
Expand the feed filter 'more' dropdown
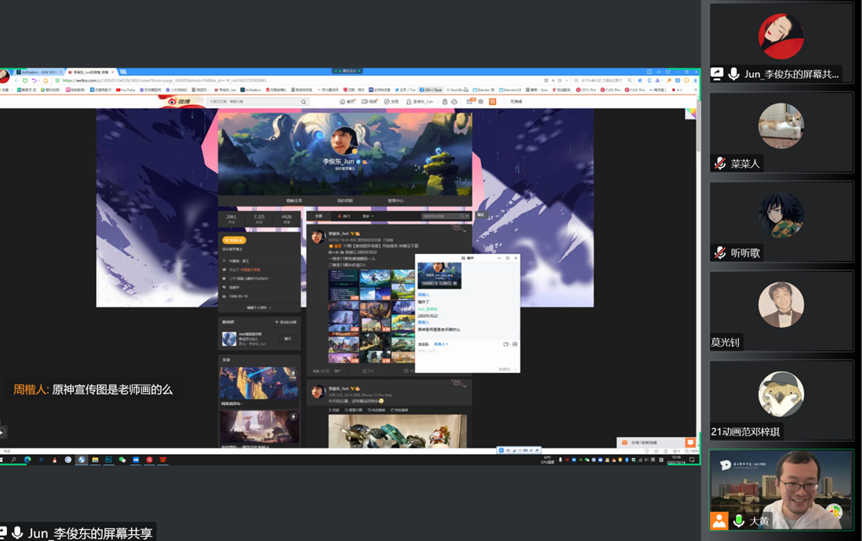pos(368,216)
